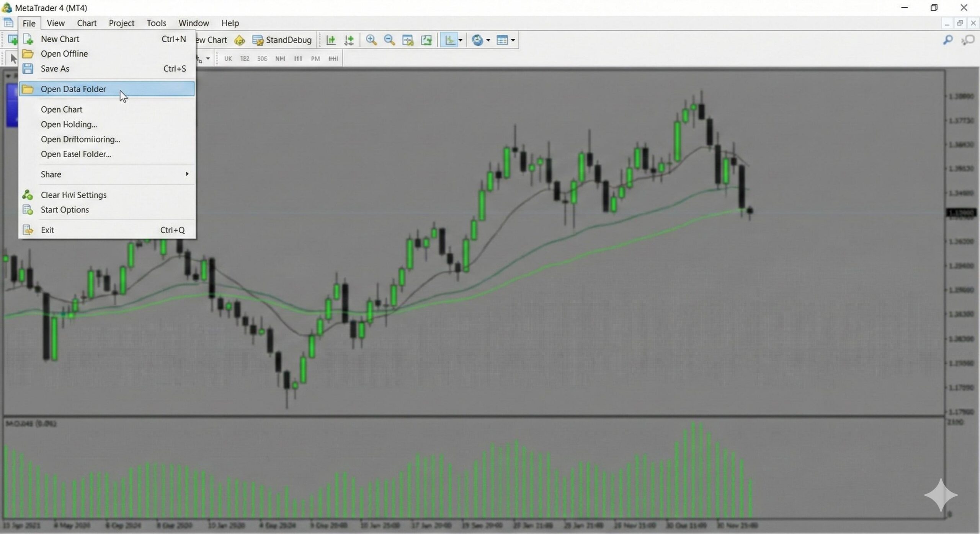This screenshot has width=980, height=534.
Task: Click Start Options in the File menu
Action: 64,210
